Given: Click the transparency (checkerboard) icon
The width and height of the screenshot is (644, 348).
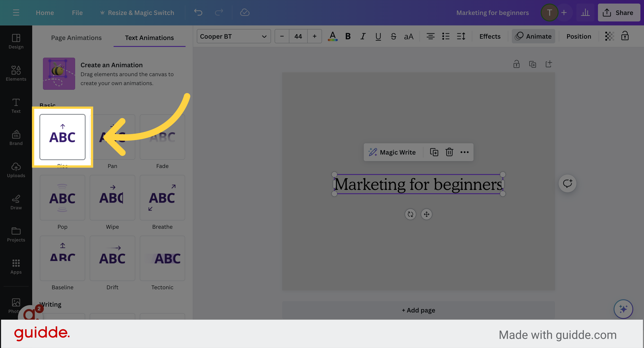Looking at the screenshot, I should click(x=610, y=36).
